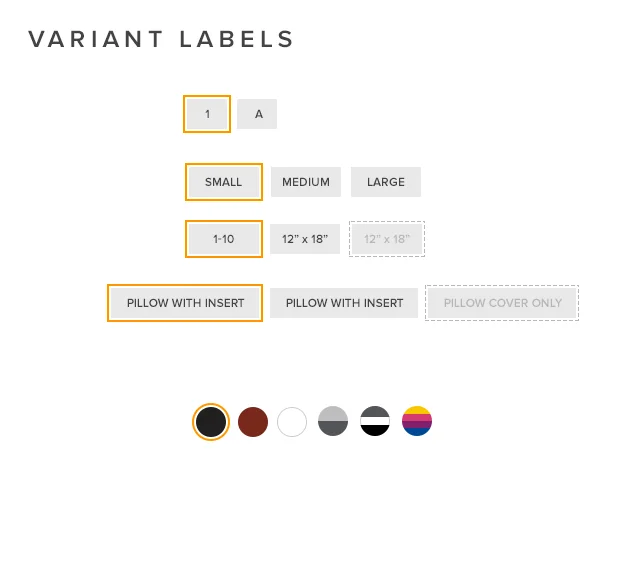
Task: Select the two-tone gray swatch
Action: [x=333, y=421]
